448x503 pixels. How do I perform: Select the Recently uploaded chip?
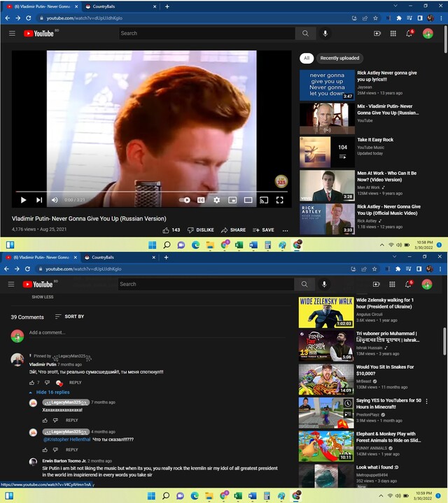(339, 58)
